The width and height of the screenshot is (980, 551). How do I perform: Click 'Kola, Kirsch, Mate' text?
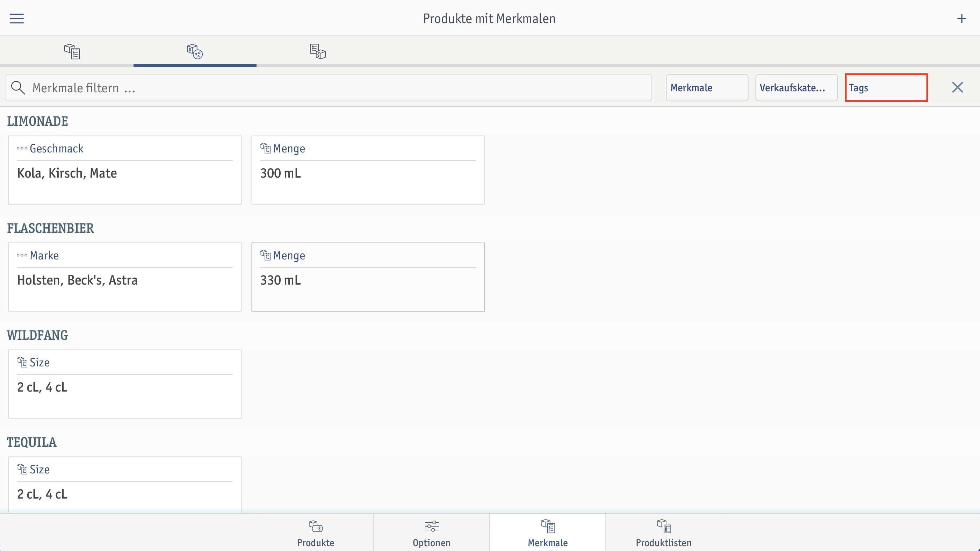coord(67,173)
